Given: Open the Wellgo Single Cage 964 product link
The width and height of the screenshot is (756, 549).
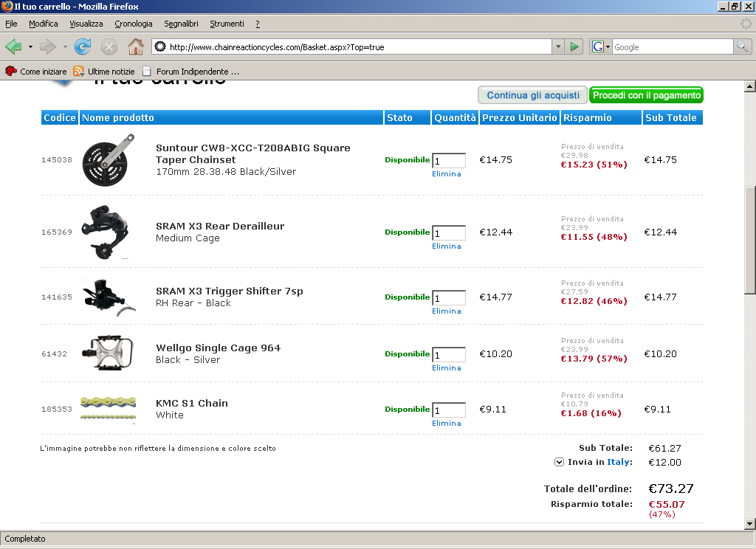Looking at the screenshot, I should pos(218,348).
